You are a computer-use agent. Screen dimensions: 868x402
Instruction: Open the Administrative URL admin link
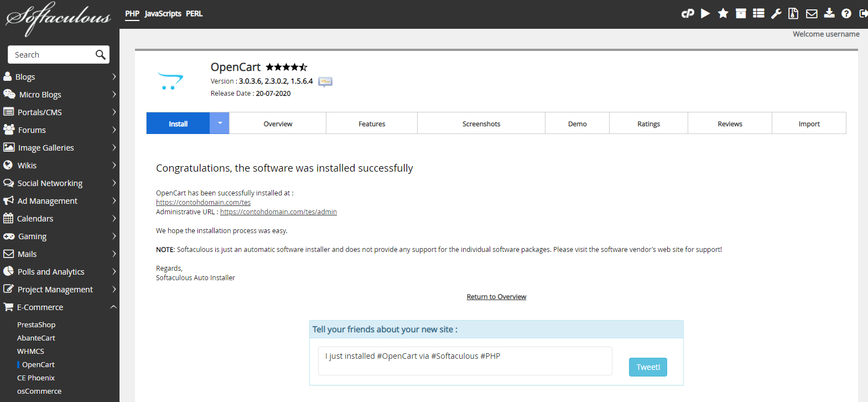coord(278,212)
